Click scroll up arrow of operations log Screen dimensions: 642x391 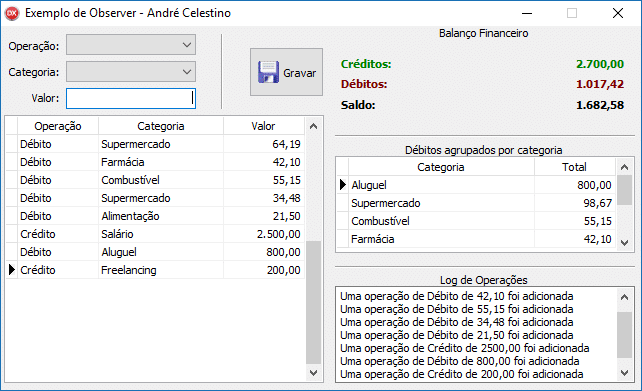[x=624, y=297]
